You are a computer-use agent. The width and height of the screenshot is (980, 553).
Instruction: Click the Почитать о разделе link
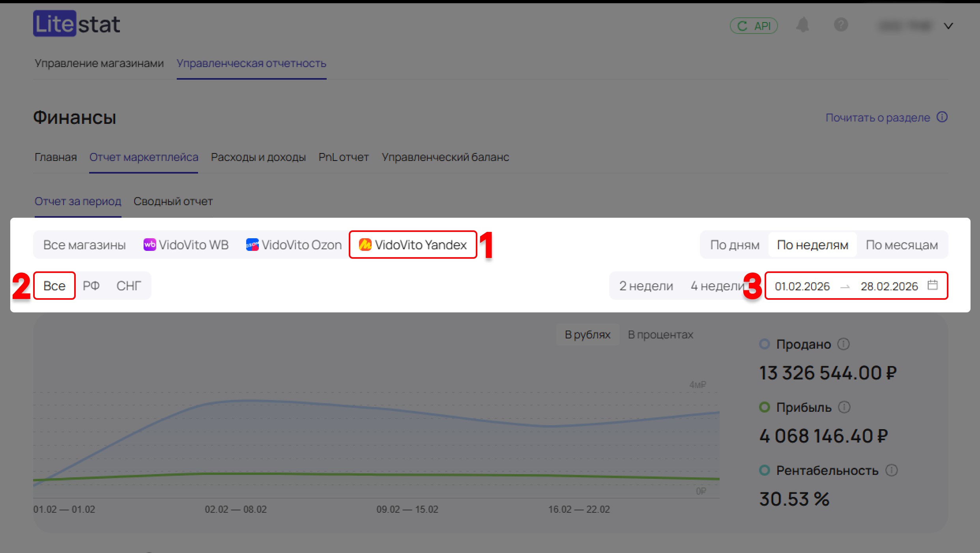(878, 118)
